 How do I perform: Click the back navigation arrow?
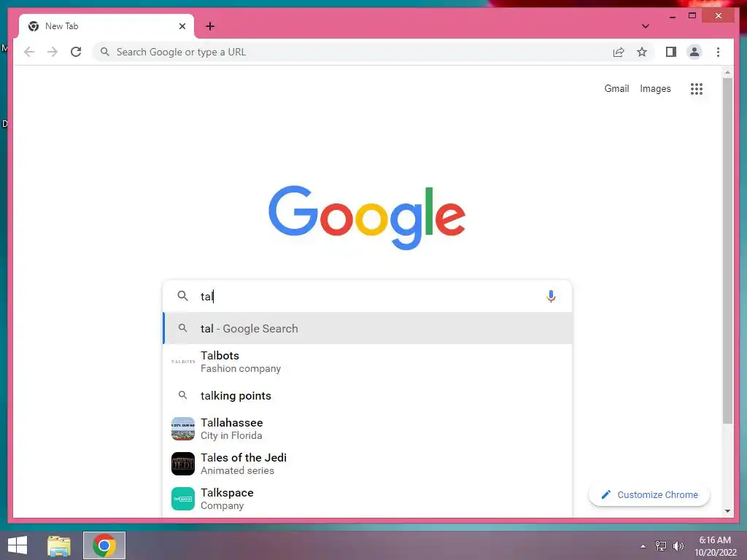29,52
